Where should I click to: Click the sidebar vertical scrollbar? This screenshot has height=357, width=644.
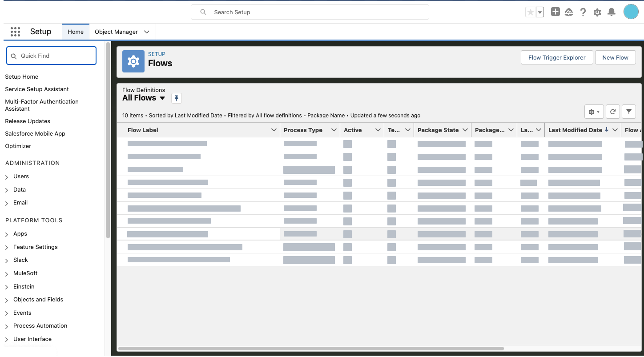(x=108, y=140)
